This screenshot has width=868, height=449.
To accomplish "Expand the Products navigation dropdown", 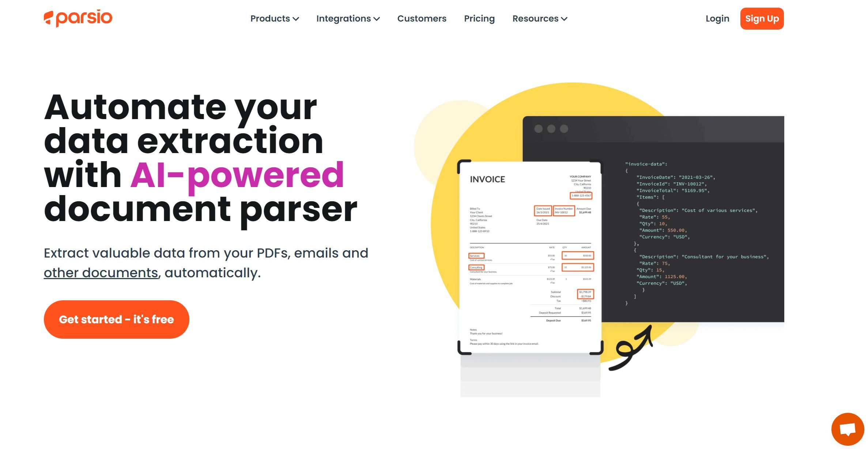I will [x=275, y=18].
